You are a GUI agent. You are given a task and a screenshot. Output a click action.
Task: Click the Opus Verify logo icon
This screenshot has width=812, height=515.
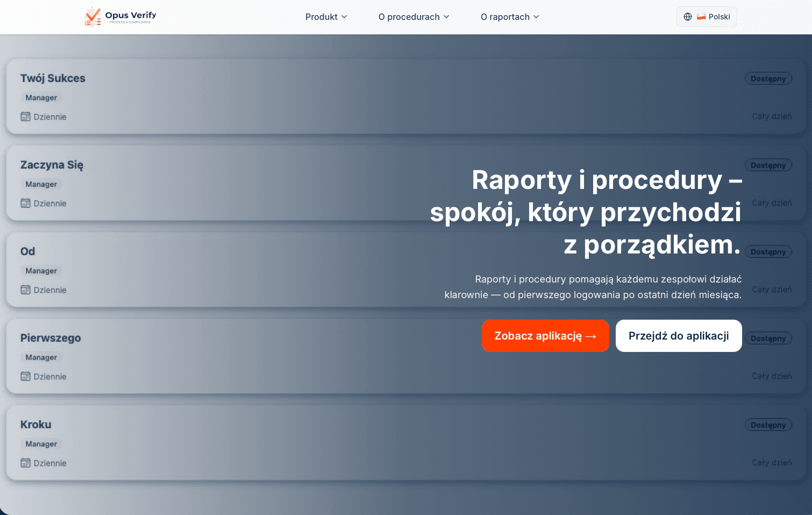pyautogui.click(x=92, y=17)
